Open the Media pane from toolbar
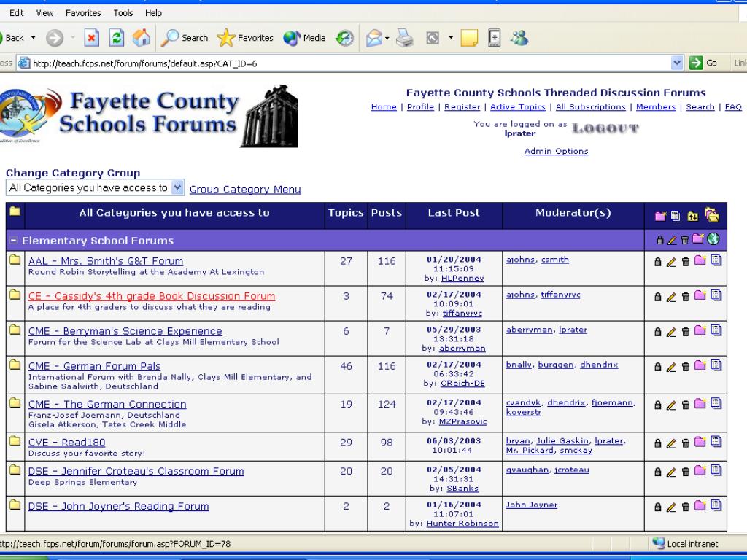The width and height of the screenshot is (747, 560). tap(304, 38)
